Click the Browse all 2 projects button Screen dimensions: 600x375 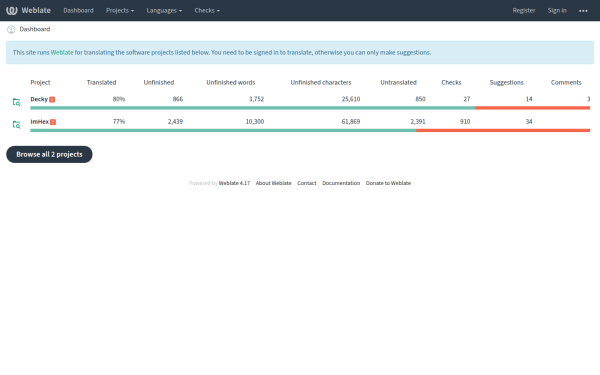[49, 154]
